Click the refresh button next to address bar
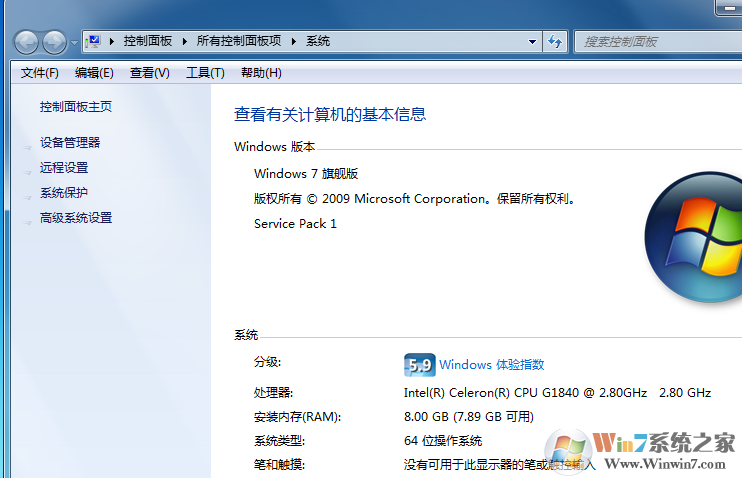This screenshot has height=478, width=742. (x=555, y=42)
